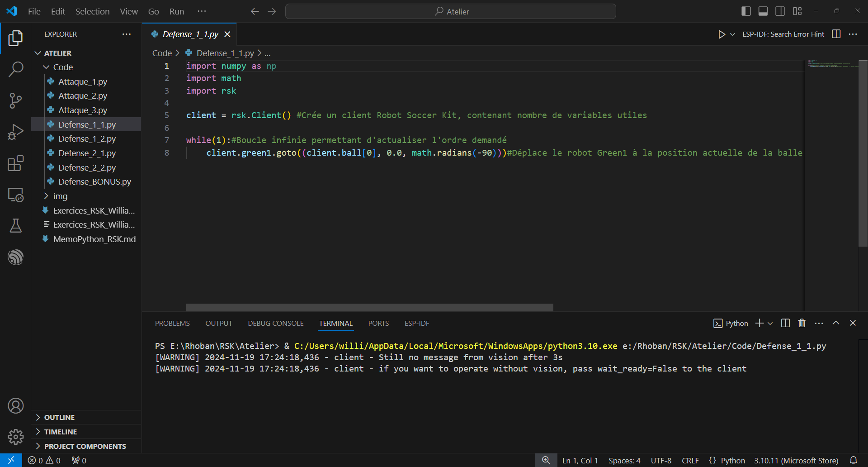Click the editor horizontal scrollbar
The width and height of the screenshot is (868, 467).
369,307
